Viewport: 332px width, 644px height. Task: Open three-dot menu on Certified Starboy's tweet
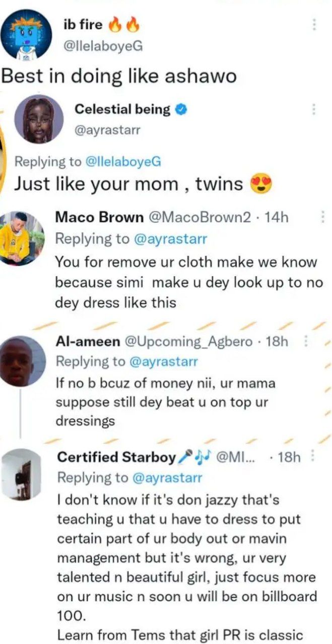[314, 456]
